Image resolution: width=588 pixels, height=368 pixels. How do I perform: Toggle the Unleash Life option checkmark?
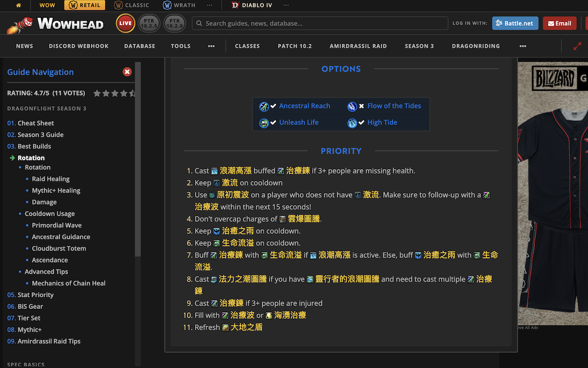274,122
